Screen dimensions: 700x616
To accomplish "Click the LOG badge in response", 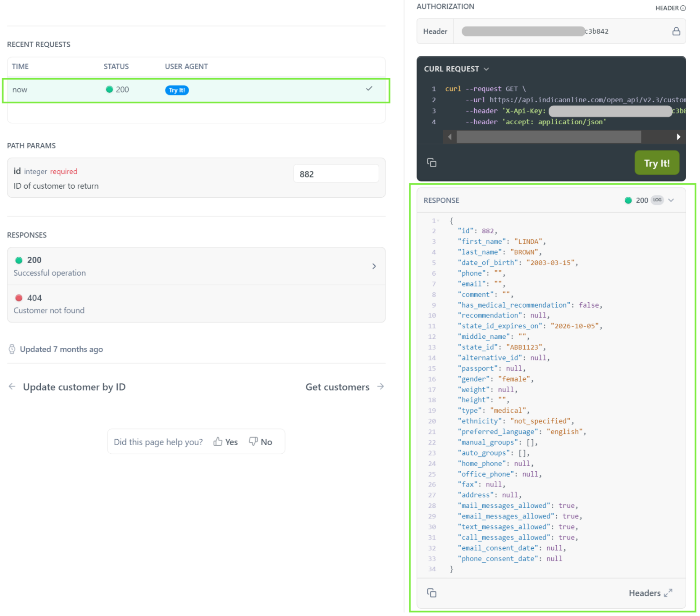I will pyautogui.click(x=657, y=200).
